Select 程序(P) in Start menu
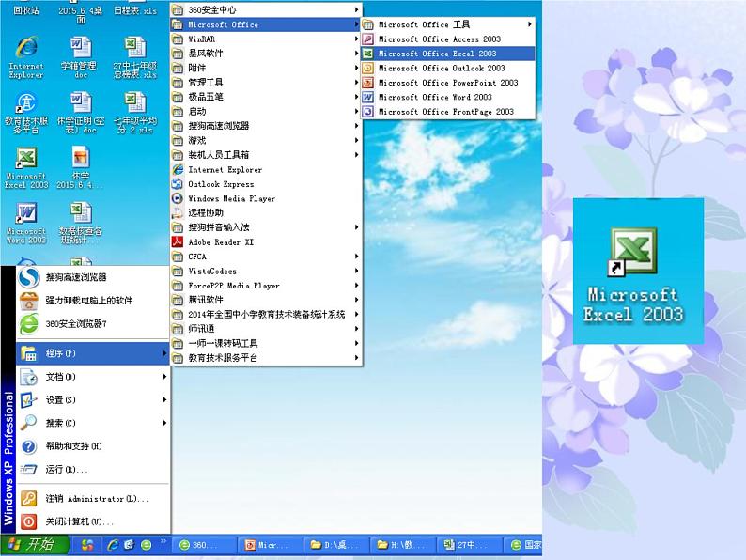746x560 pixels. 93,353
